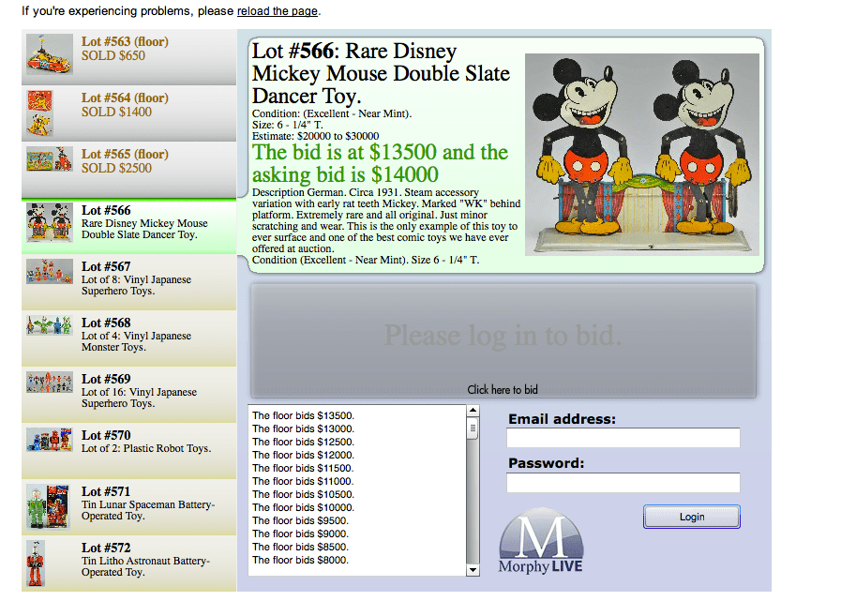The height and width of the screenshot is (616, 841).
Task: Click 'The floor bids $9500.' entry
Action: pos(301,521)
